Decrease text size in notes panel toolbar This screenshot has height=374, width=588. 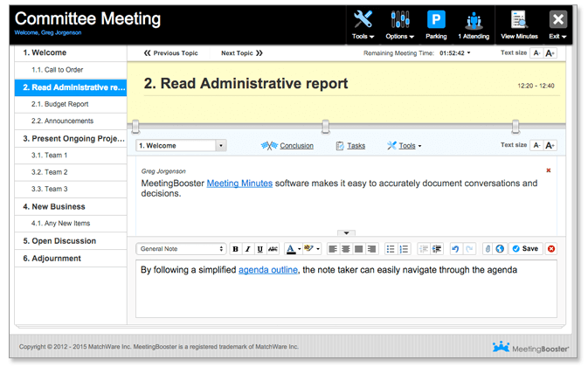pyautogui.click(x=537, y=145)
